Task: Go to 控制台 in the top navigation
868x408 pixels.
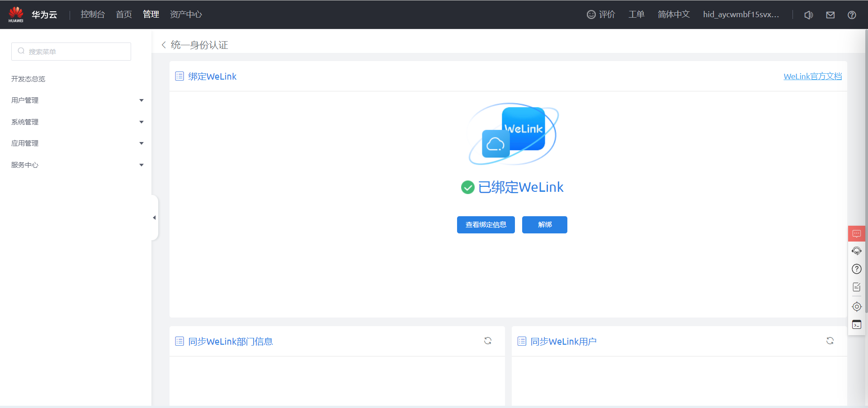Action: click(93, 14)
